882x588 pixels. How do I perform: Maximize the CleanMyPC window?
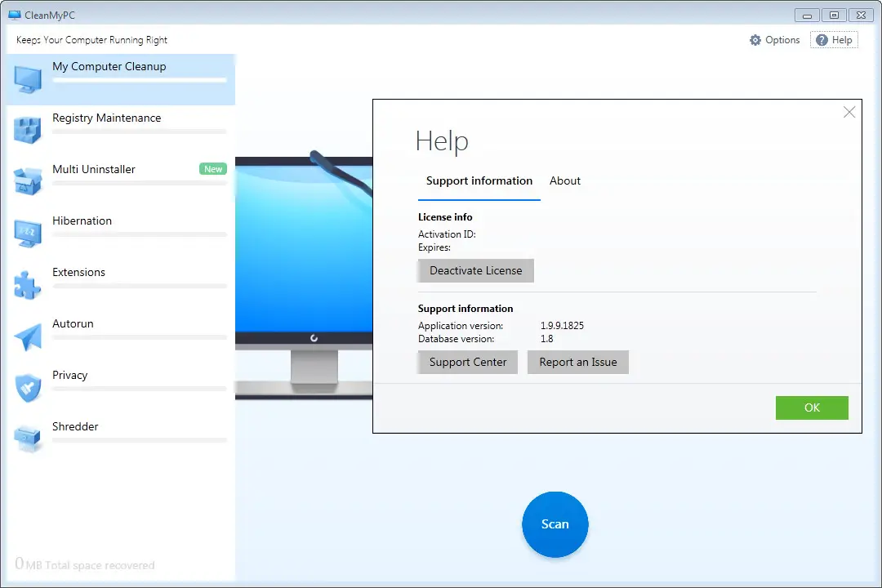tap(834, 16)
